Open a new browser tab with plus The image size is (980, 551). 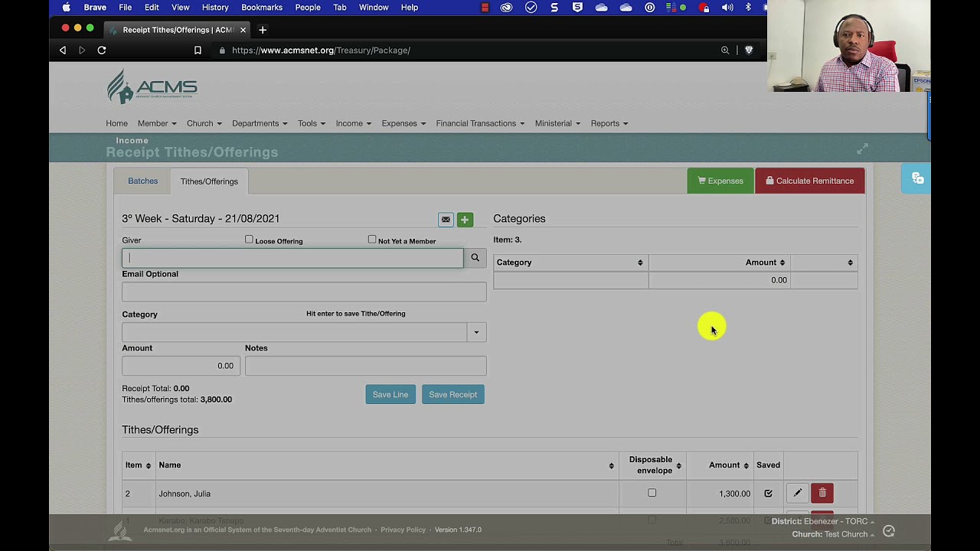pyautogui.click(x=263, y=30)
